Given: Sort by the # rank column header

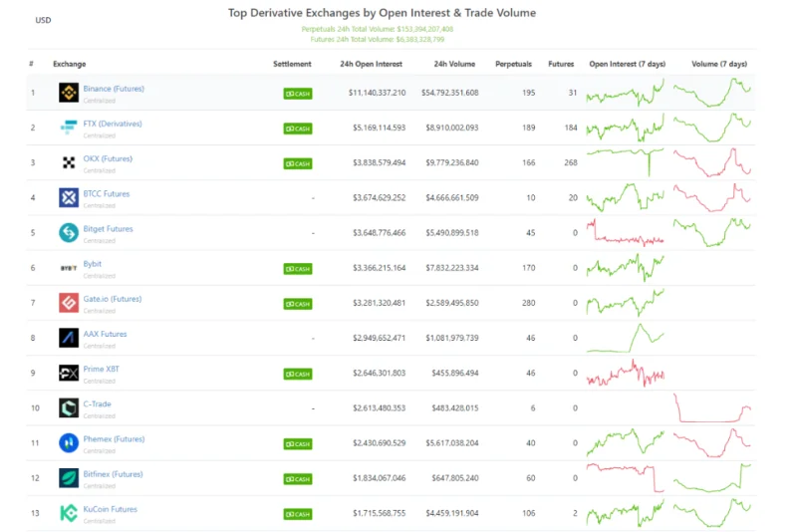Looking at the screenshot, I should coord(32,64).
